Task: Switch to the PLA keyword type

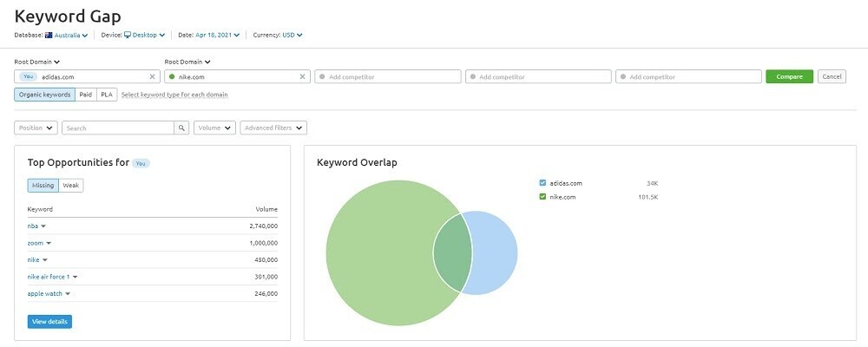Action: click(107, 95)
